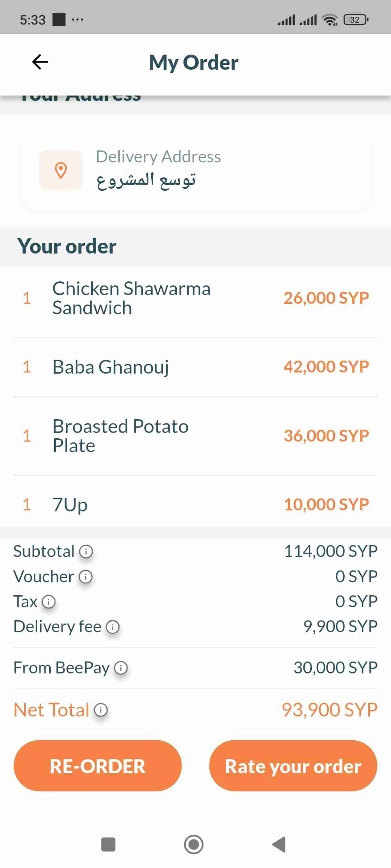The width and height of the screenshot is (391, 868).
Task: Show Voucher info tooltip icon
Action: 86,576
